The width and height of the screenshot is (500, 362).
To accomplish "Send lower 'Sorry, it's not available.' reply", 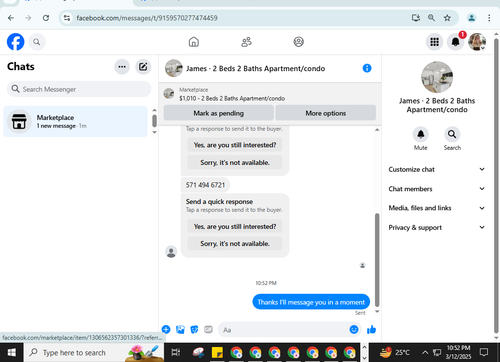I will (235, 244).
